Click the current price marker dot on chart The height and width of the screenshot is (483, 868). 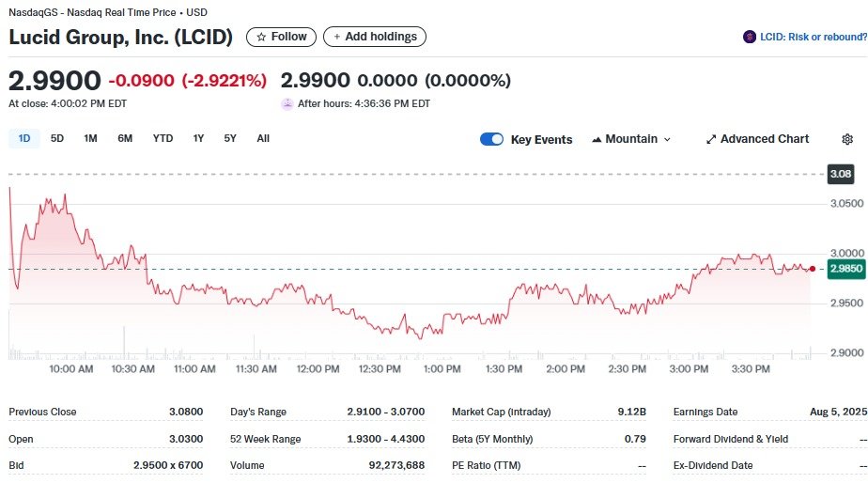813,269
